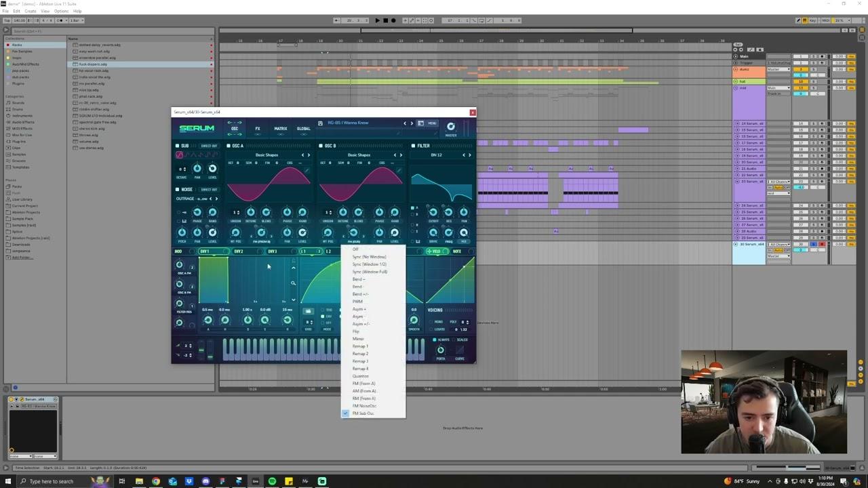Open Instruments category in Ableton browser
This screenshot has width=868, height=488.
[x=21, y=115]
